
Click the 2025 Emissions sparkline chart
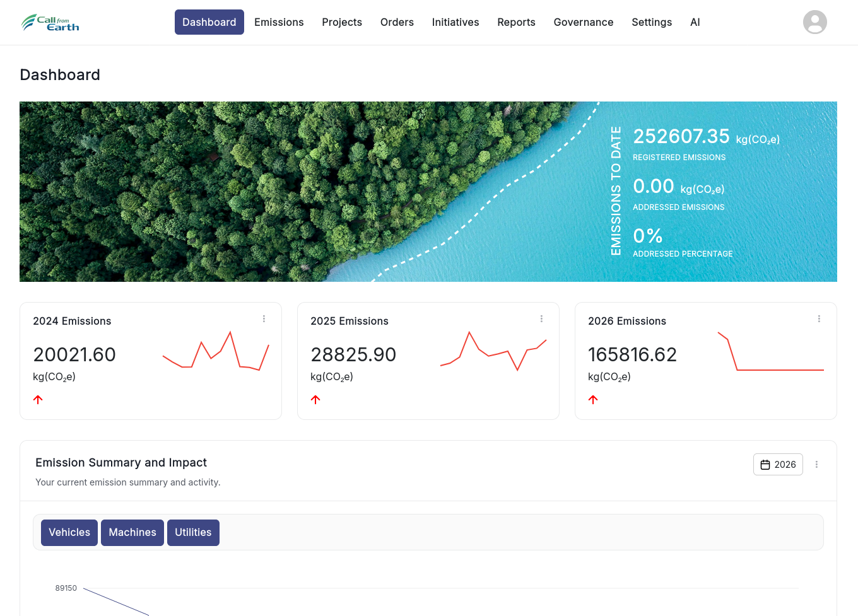tap(493, 351)
